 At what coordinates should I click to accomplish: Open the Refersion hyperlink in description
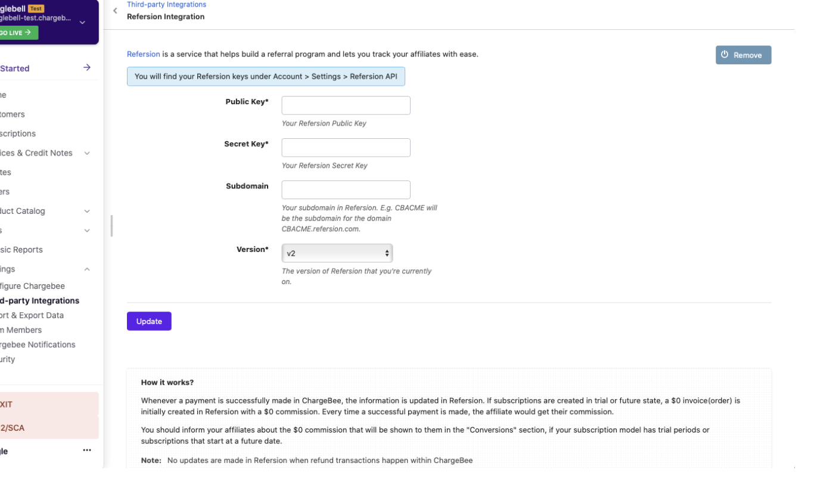click(144, 54)
